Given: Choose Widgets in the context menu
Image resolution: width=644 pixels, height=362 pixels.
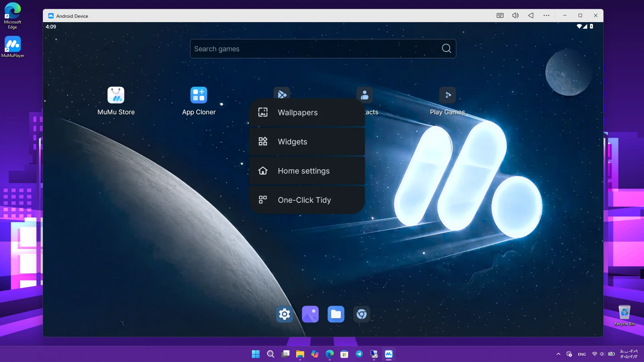Looking at the screenshot, I should [307, 142].
